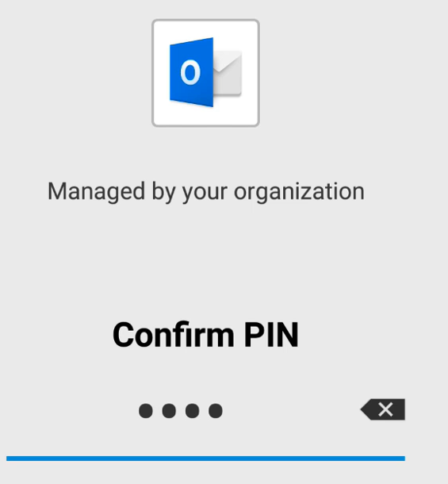Click the blue O on Outlook logo
The image size is (448, 484).
(190, 72)
